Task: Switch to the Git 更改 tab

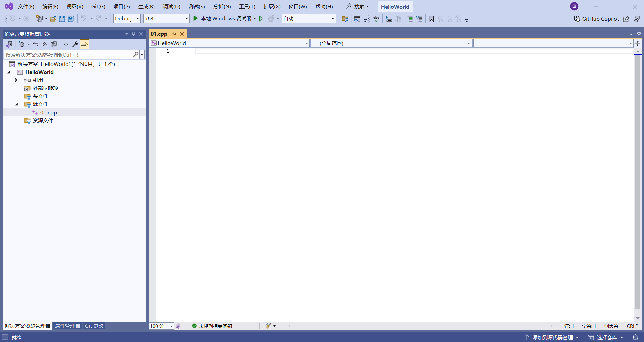Action: coord(94,326)
